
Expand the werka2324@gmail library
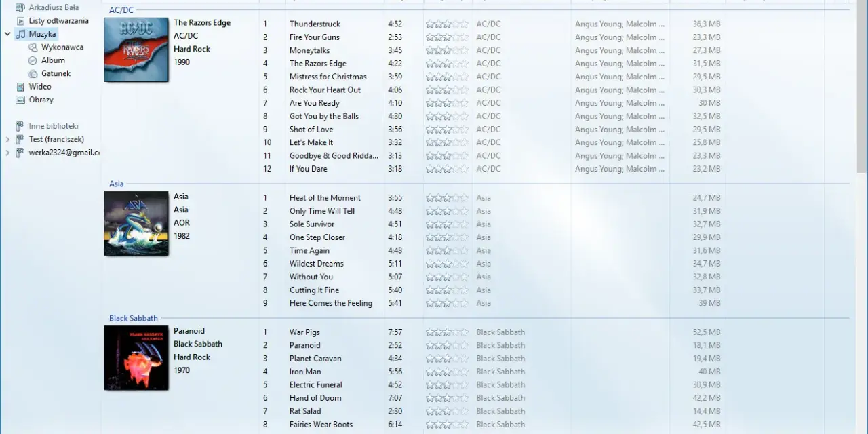click(x=7, y=153)
